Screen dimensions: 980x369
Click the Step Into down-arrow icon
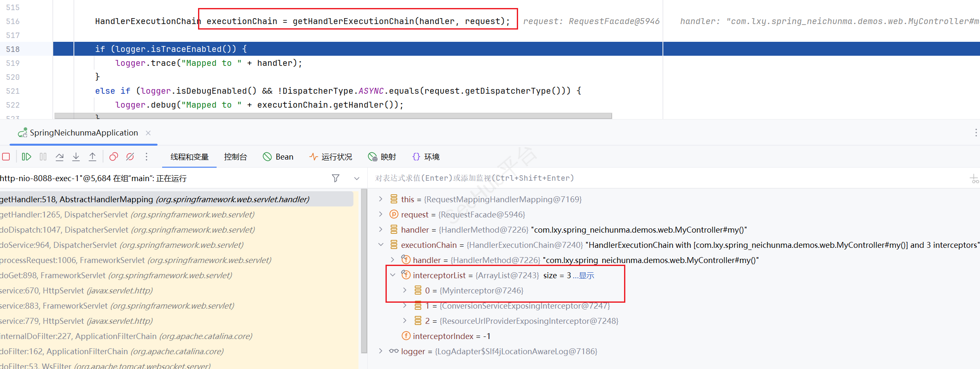[76, 157]
